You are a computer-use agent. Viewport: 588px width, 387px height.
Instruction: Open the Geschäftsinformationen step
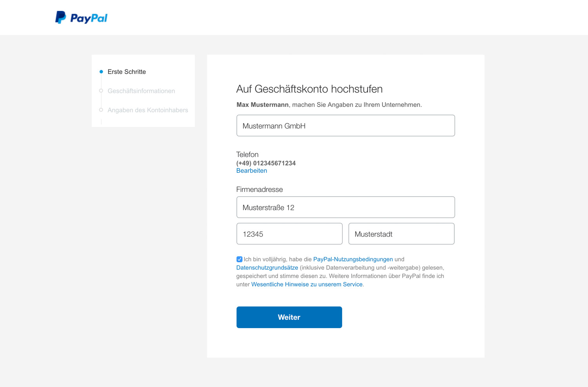(141, 91)
